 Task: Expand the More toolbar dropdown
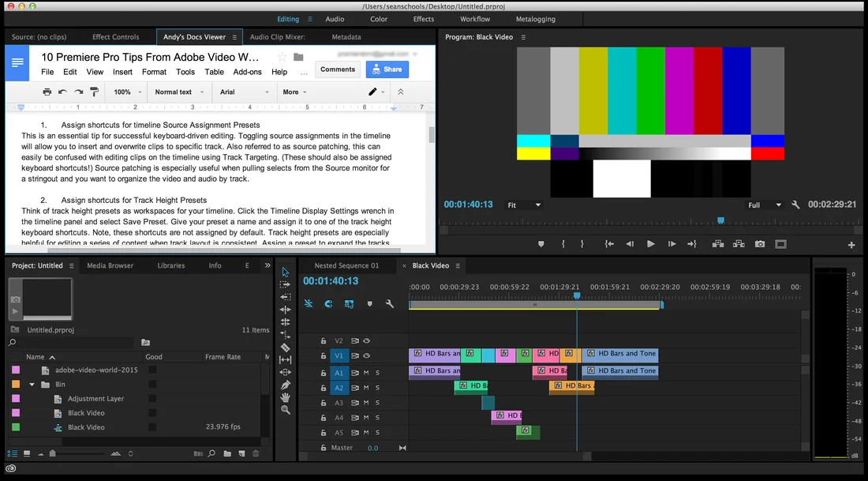(x=294, y=92)
